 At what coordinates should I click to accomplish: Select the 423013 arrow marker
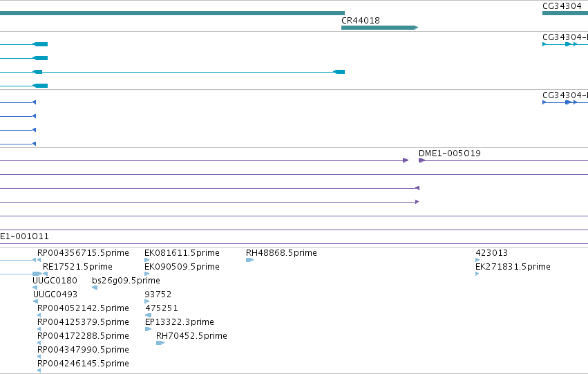tap(477, 260)
